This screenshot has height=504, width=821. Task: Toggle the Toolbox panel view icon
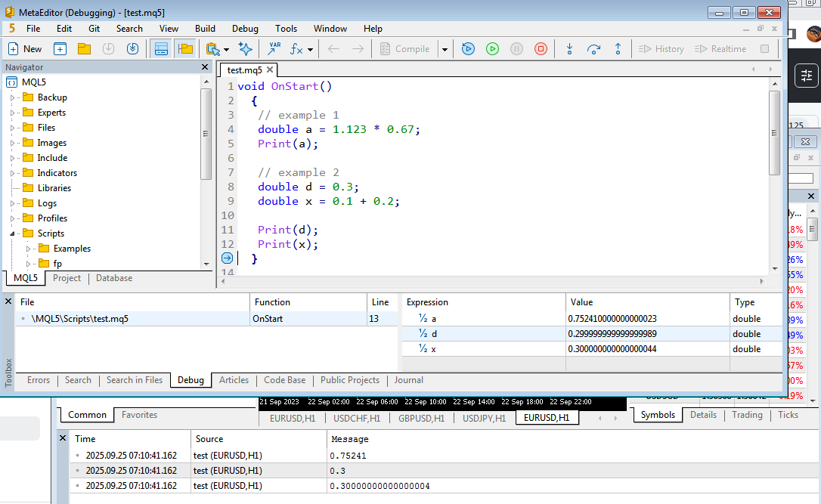coord(161,48)
